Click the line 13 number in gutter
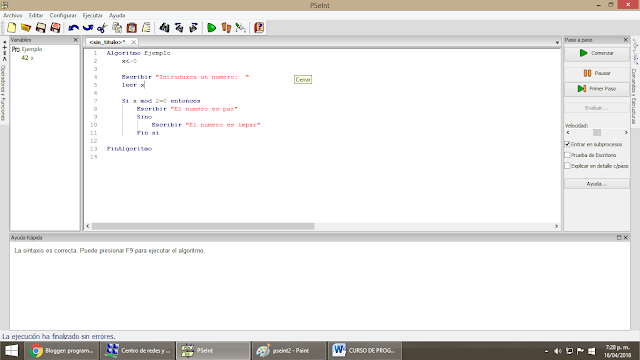This screenshot has height=360, width=640. tap(94, 149)
